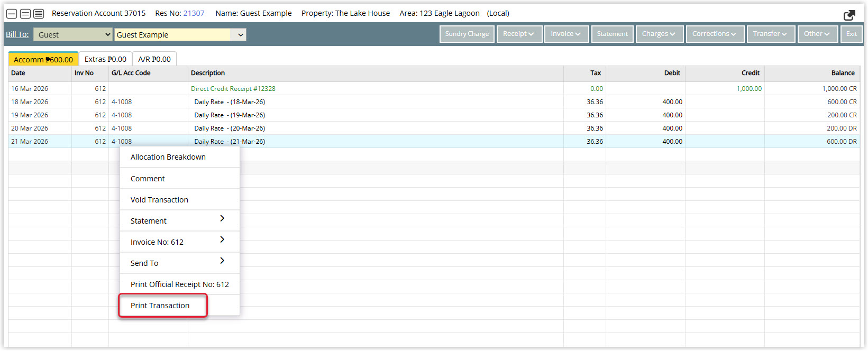Image resolution: width=868 pixels, height=351 pixels.
Task: Select the Daily Rate (18-Mar-26) row
Action: 434,102
